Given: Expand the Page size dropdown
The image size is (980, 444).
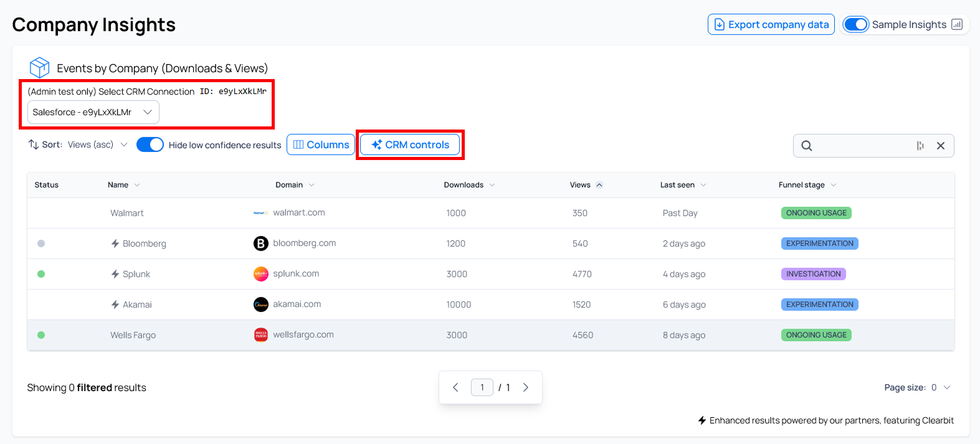Looking at the screenshot, I should 940,387.
